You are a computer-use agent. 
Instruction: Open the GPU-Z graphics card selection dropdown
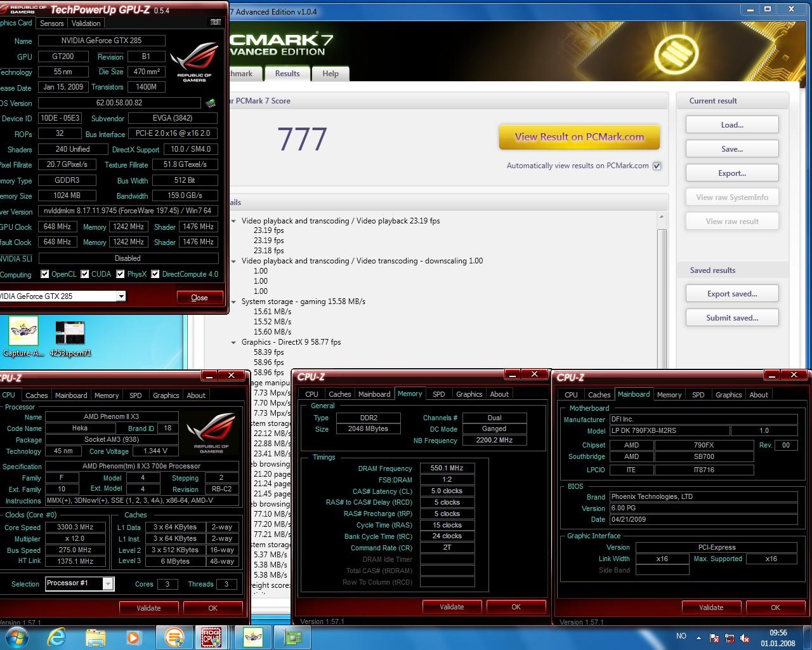tap(121, 296)
